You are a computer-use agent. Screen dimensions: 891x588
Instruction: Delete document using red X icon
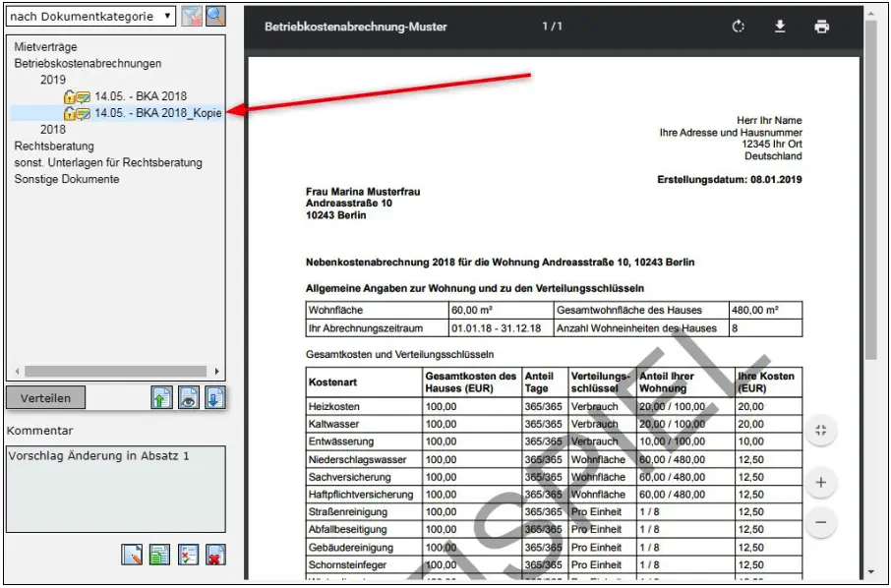point(215,555)
